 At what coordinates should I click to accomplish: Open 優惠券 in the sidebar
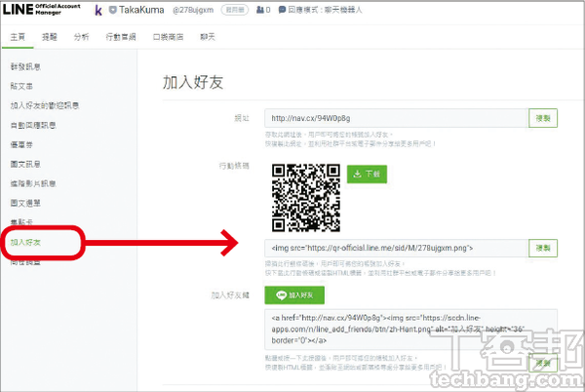pyautogui.click(x=21, y=144)
